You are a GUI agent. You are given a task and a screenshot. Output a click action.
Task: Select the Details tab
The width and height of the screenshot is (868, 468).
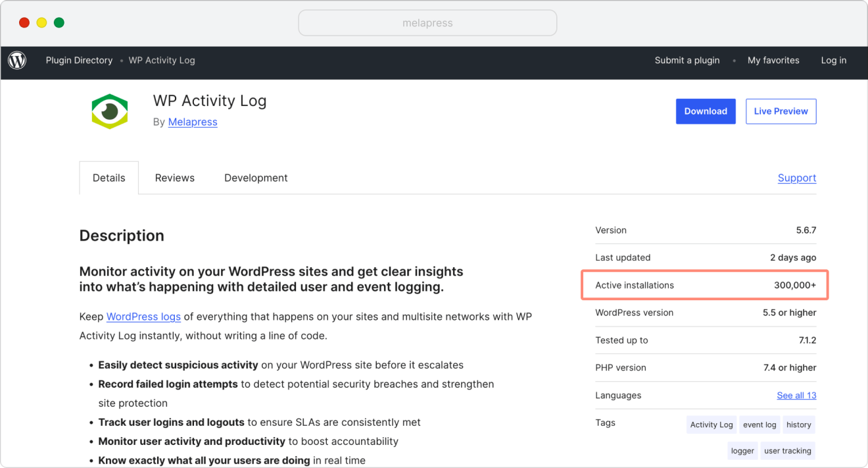(x=109, y=178)
